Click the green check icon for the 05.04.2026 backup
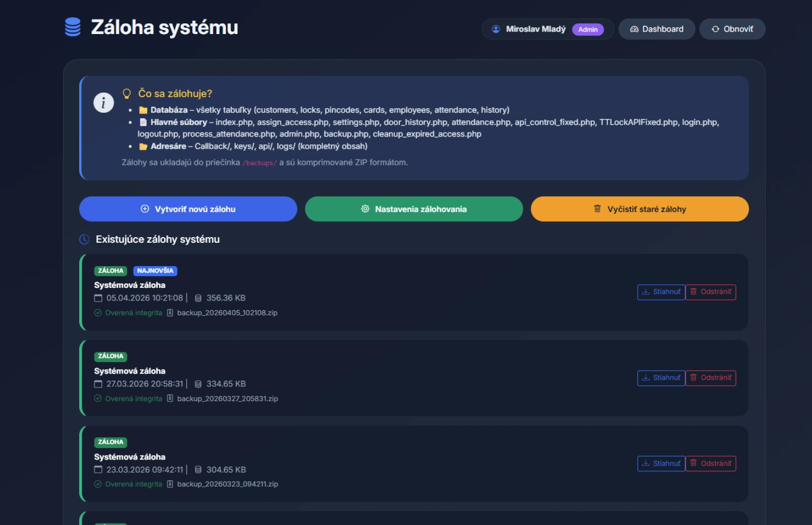812x525 pixels. (98, 313)
